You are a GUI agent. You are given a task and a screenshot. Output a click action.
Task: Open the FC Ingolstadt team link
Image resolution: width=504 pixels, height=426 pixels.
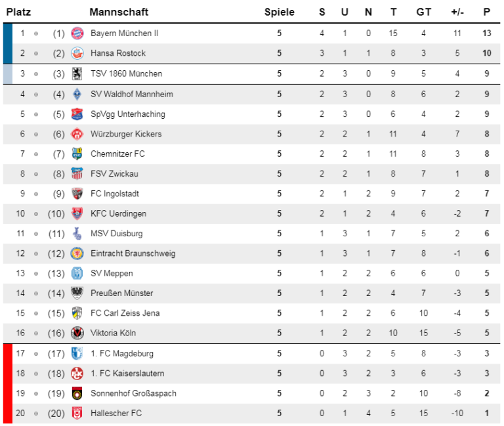115,194
